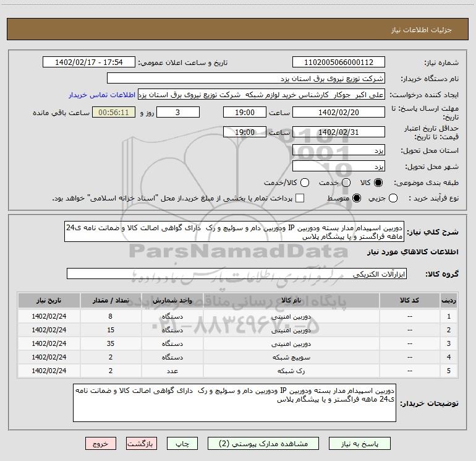Click the بازگشت back button
Image resolution: width=476 pixels, height=461 pixels.
(x=142, y=444)
